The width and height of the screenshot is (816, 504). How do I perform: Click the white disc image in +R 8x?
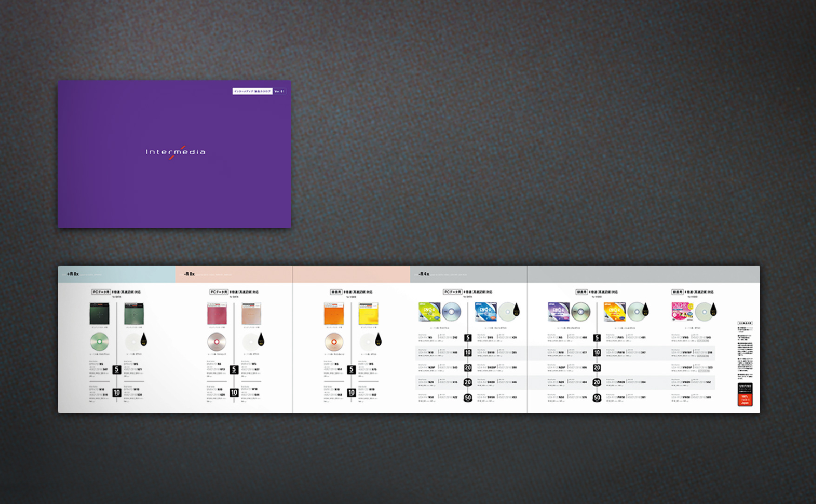[134, 343]
